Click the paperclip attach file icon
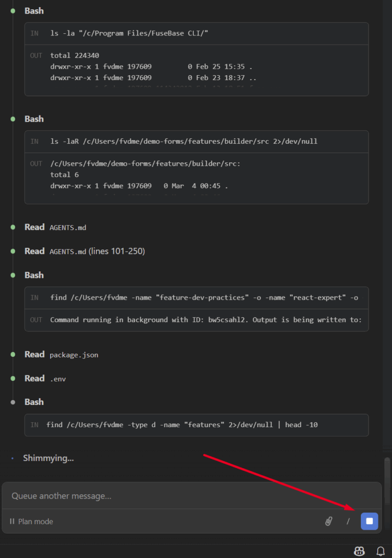The width and height of the screenshot is (392, 558). pyautogui.click(x=328, y=521)
